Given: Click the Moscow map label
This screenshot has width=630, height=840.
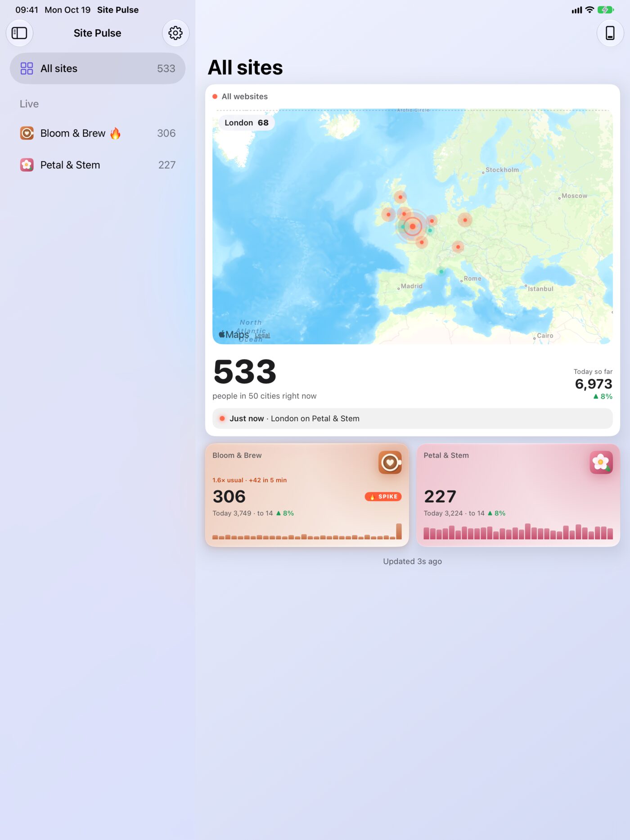Looking at the screenshot, I should click(x=574, y=196).
